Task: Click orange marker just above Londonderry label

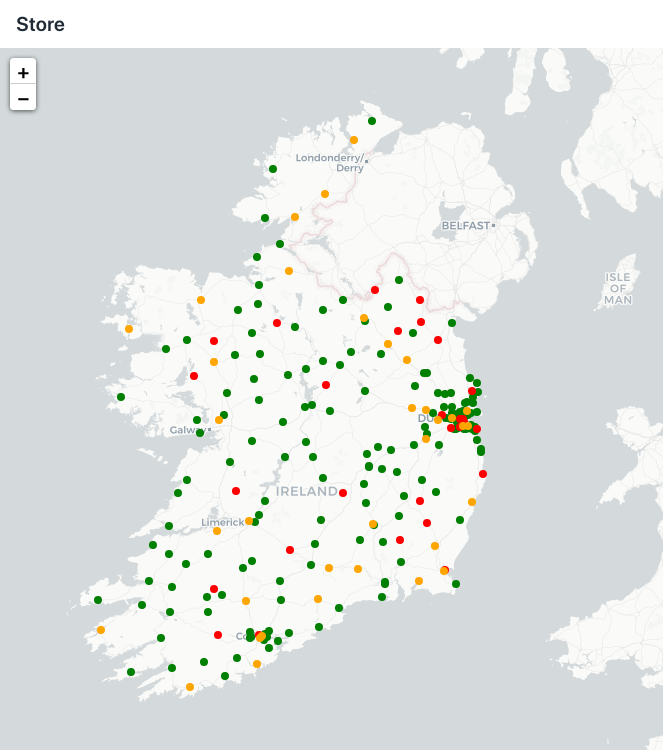Action: point(354,140)
